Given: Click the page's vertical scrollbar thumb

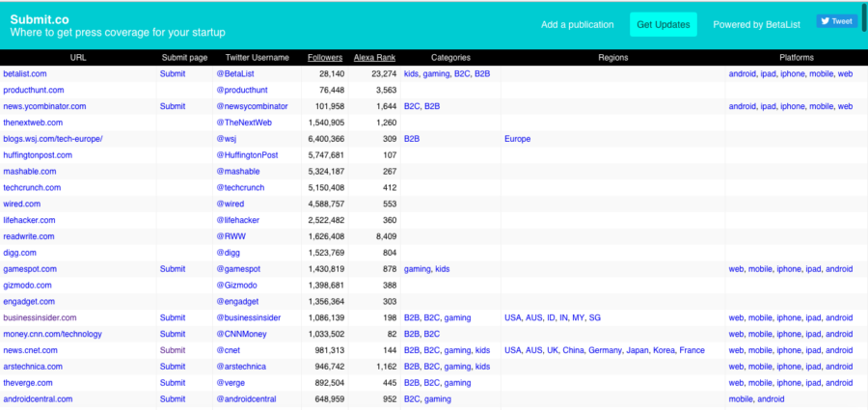Looking at the screenshot, I should click(x=863, y=16).
